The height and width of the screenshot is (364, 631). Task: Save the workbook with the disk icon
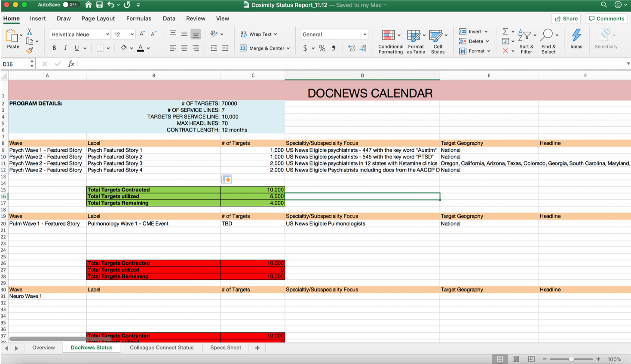point(99,5)
